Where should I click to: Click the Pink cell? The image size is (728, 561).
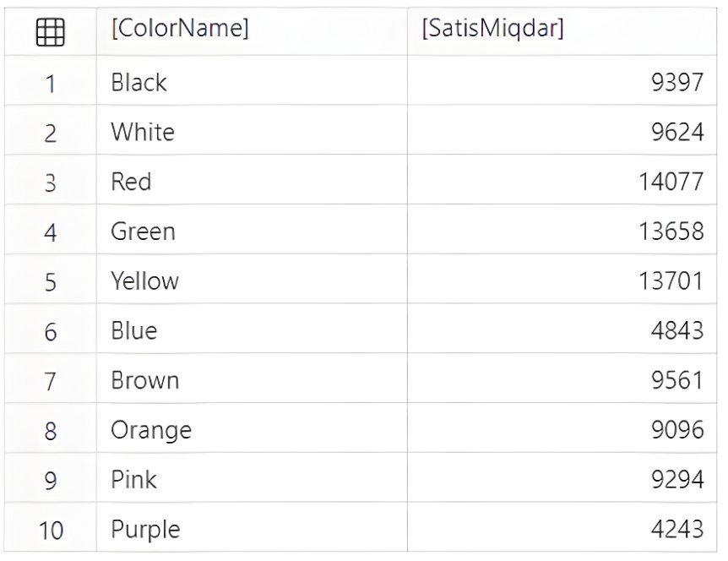pyautogui.click(x=133, y=480)
